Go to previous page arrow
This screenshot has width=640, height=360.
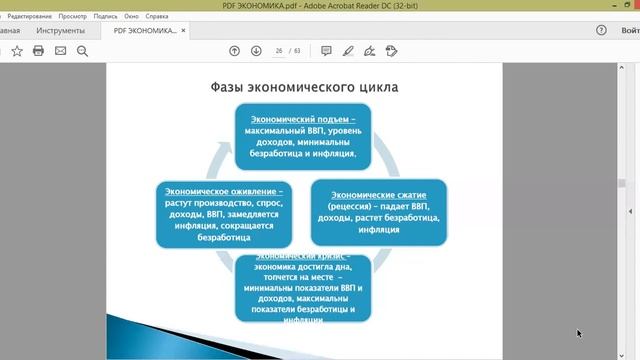[x=234, y=51]
